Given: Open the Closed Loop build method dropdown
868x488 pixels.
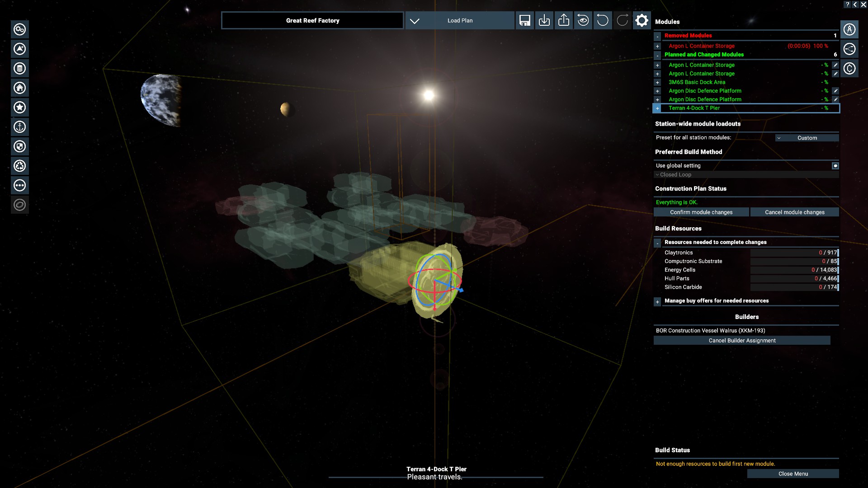Looking at the screenshot, I should (746, 174).
